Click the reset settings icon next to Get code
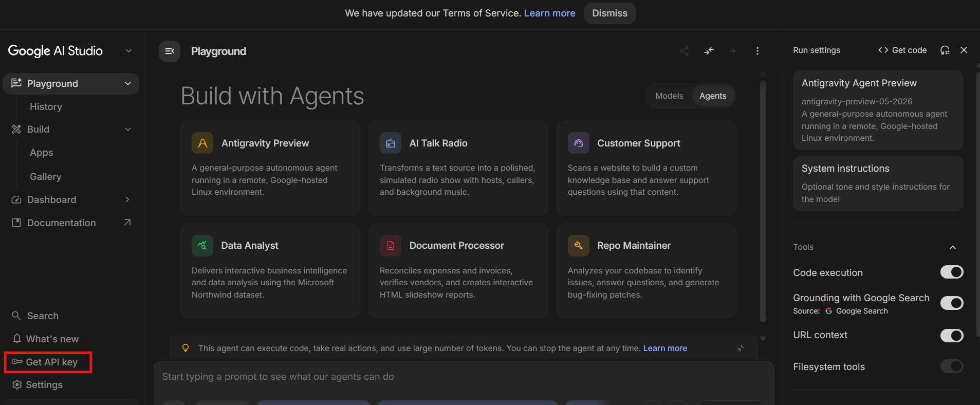980x405 pixels. pyautogui.click(x=945, y=50)
